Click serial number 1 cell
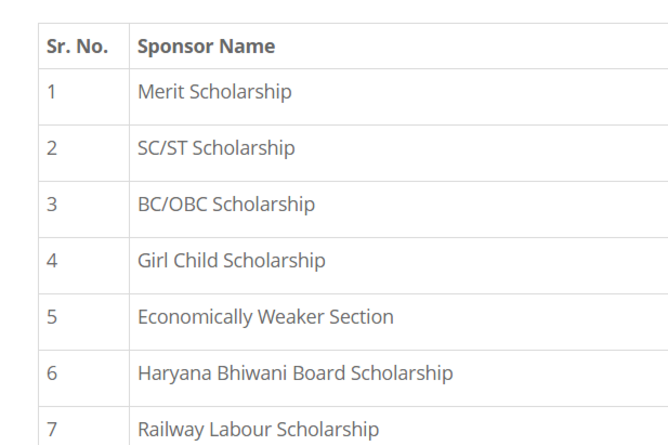Image resolution: width=668 pixels, height=445 pixels. click(x=52, y=92)
